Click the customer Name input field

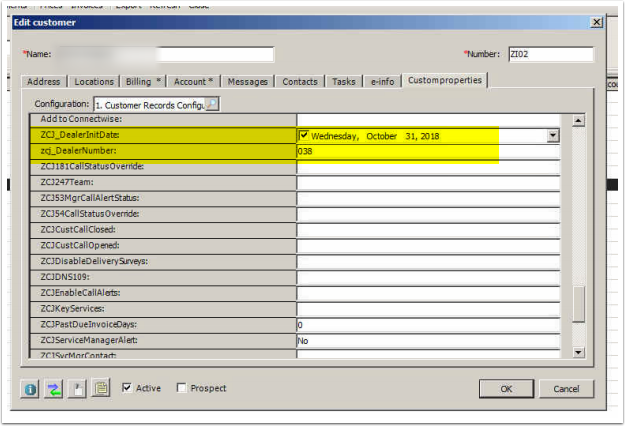[x=164, y=54]
